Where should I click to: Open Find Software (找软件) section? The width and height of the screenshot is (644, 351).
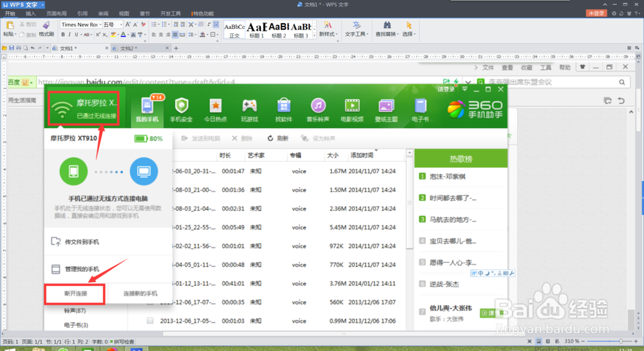click(283, 110)
